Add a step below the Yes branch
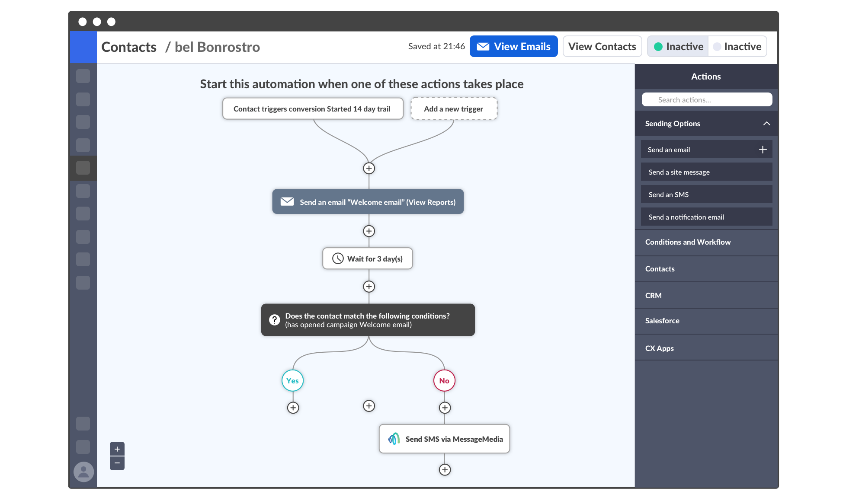The width and height of the screenshot is (846, 504). pyautogui.click(x=293, y=408)
